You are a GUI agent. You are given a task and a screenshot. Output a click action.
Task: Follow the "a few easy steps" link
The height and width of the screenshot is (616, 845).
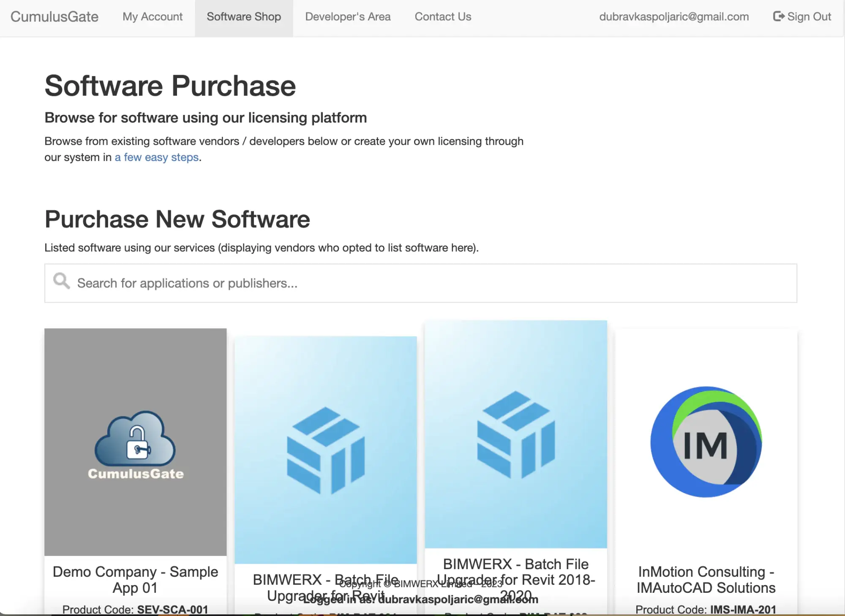click(157, 157)
